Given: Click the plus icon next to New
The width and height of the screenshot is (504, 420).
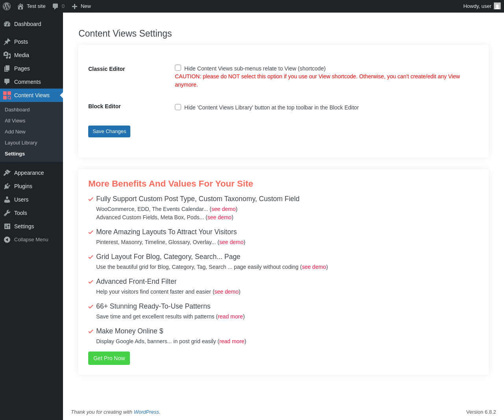Looking at the screenshot, I should coord(74,6).
